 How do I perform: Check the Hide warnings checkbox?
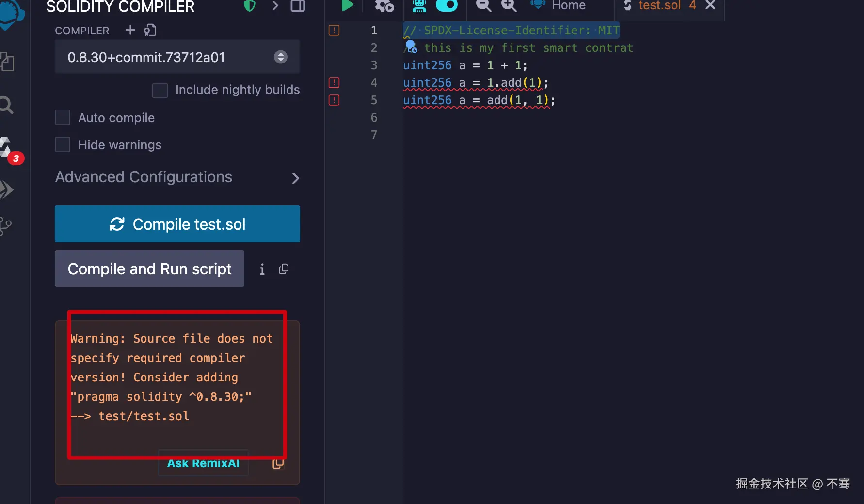(63, 144)
